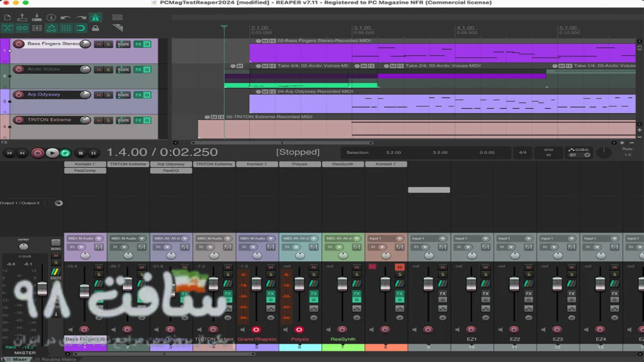Image resolution: width=644 pixels, height=362 pixels.
Task: Open TRITON Extreme FX slot on channel 2
Action: (x=128, y=164)
